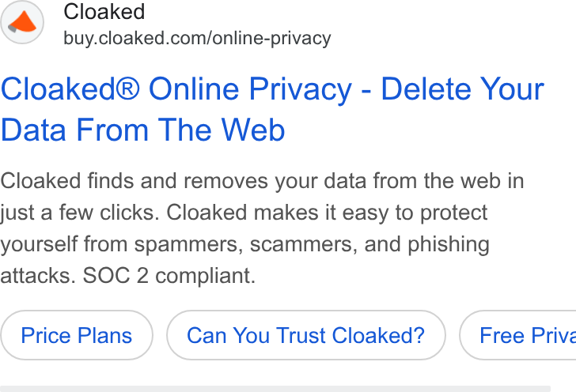Click 'Delete Your' in the blue headline
The image size is (576, 392).
pyautogui.click(x=463, y=89)
